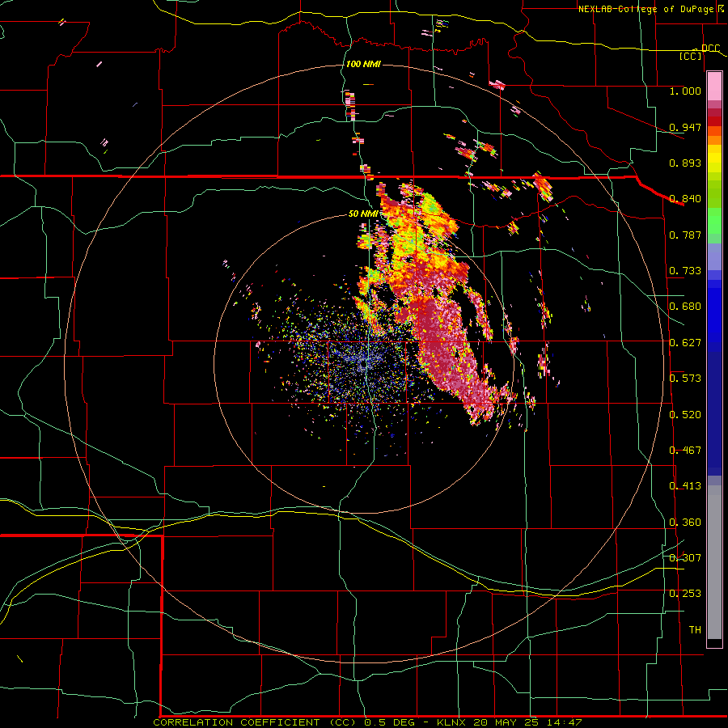Select the 0.787 color scale value

(x=685, y=235)
